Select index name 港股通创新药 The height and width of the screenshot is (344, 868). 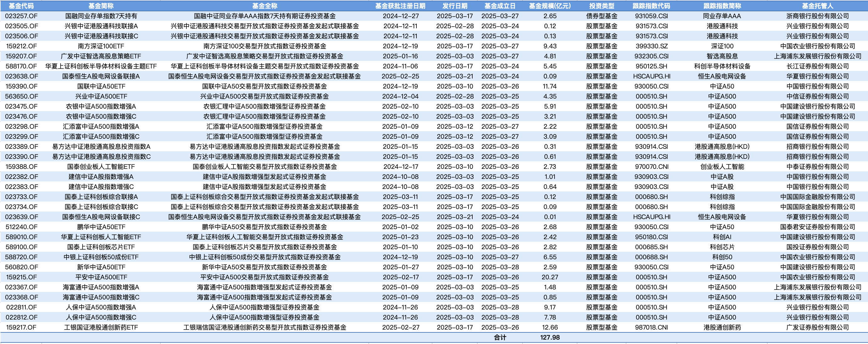[722, 327]
